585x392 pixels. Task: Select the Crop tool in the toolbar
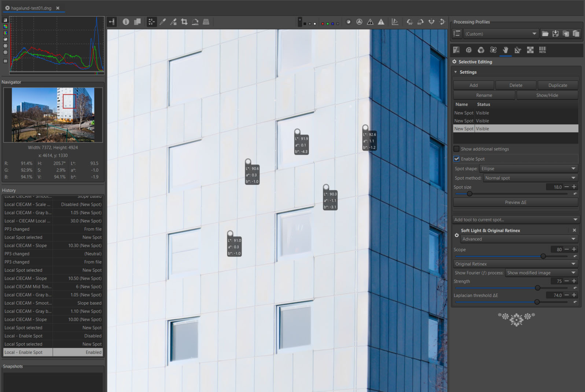(184, 22)
